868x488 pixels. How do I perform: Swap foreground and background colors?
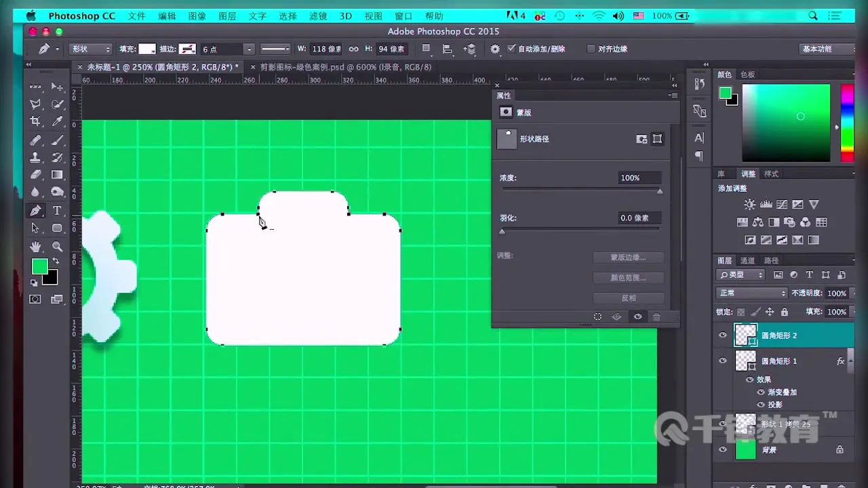point(56,261)
